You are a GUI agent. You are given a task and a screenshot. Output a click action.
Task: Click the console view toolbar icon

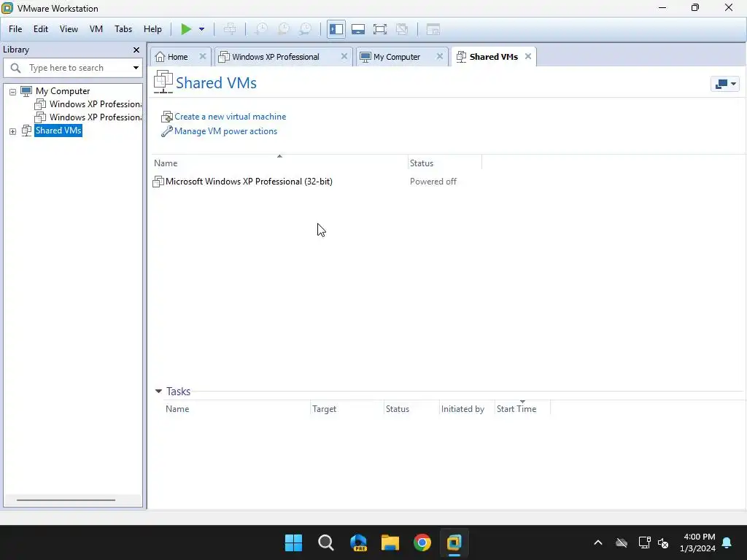pos(433,29)
